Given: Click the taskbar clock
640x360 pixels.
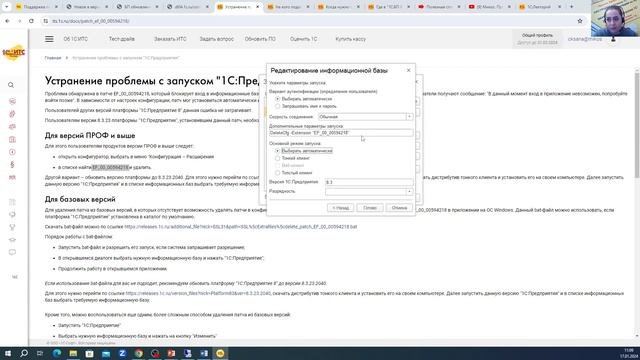Looking at the screenshot, I should [x=629, y=353].
